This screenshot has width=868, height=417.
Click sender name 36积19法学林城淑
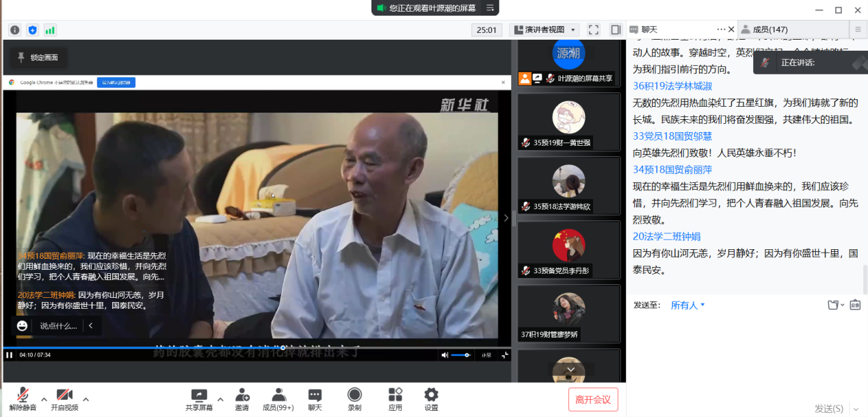point(672,86)
